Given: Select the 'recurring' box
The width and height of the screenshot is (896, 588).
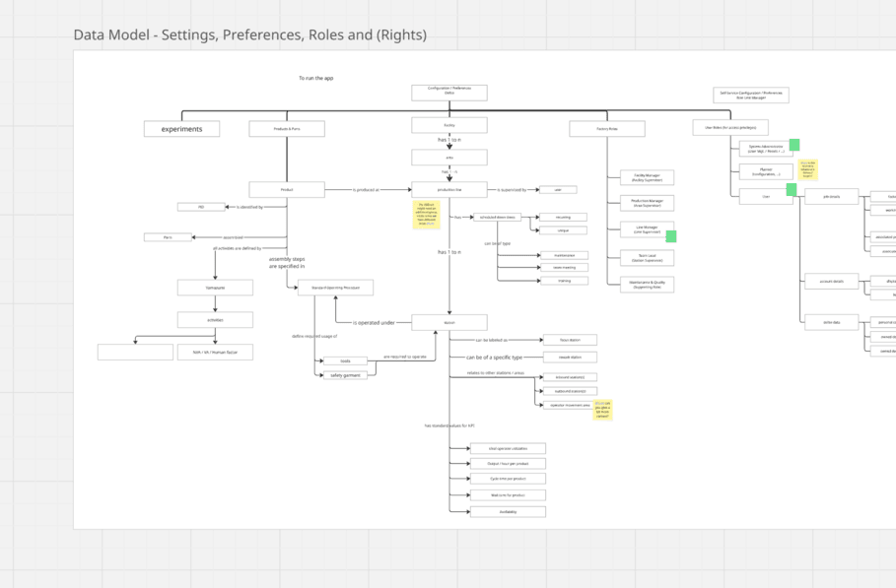Looking at the screenshot, I should click(563, 217).
